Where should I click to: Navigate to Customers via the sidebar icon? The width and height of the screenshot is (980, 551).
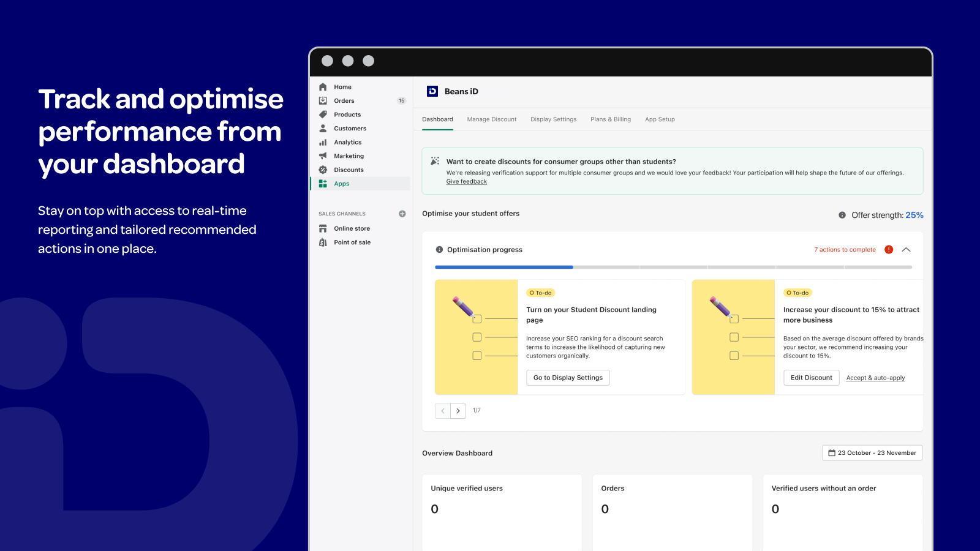[x=323, y=128]
